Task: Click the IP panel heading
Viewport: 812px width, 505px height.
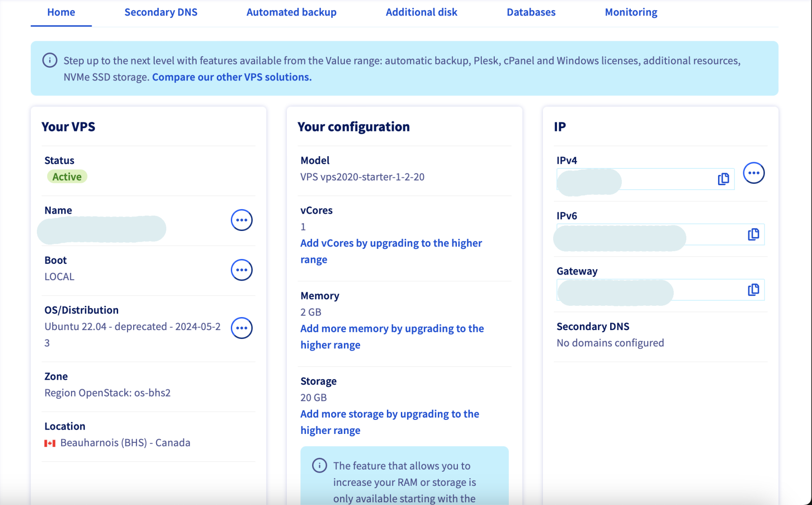Action: tap(560, 127)
